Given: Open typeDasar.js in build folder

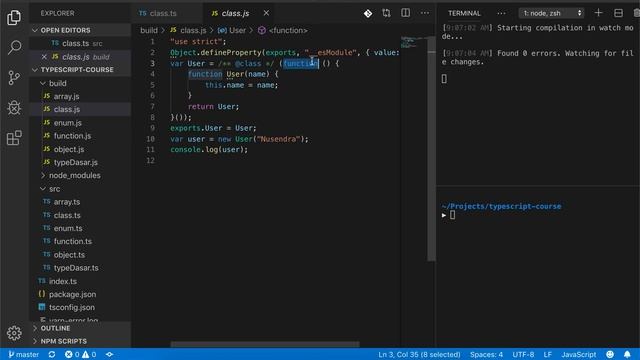Looking at the screenshot, I should tap(80, 162).
